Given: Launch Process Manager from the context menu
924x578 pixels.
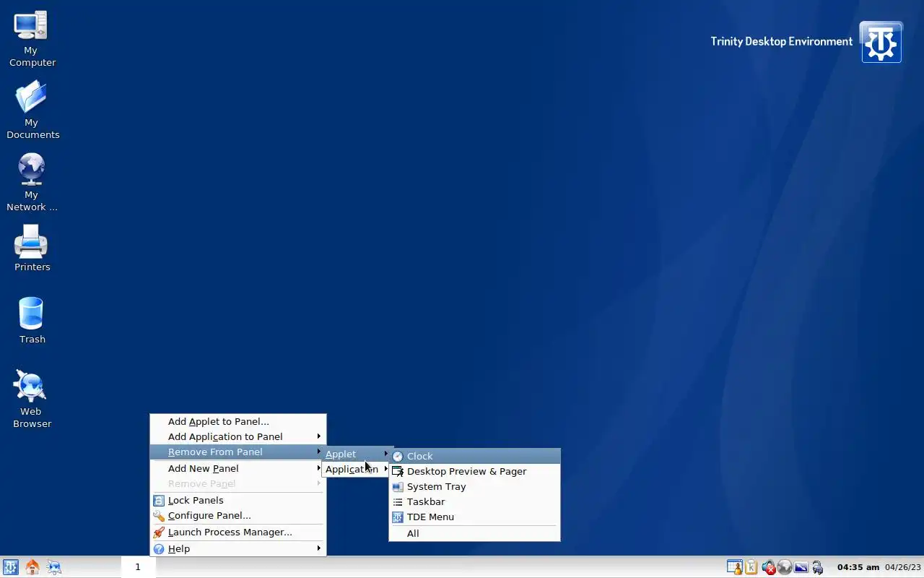Looking at the screenshot, I should 238,532.
